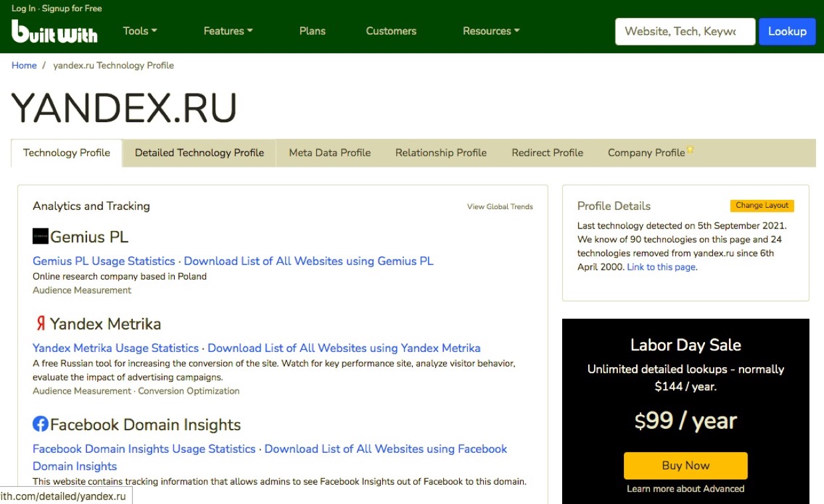Click the Facebook Domain Insights heading
The width and height of the screenshot is (824, 504).
[x=146, y=425]
